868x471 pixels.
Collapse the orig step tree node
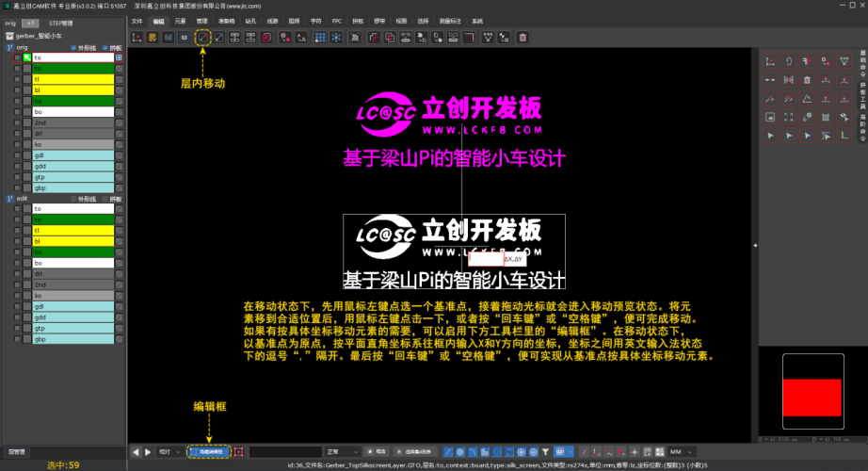pyautogui.click(x=9, y=48)
